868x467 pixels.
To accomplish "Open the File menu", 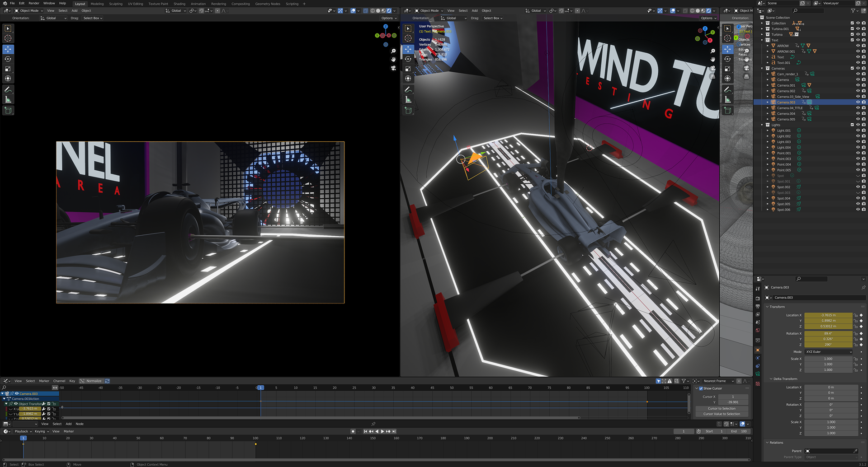I will tap(12, 3).
